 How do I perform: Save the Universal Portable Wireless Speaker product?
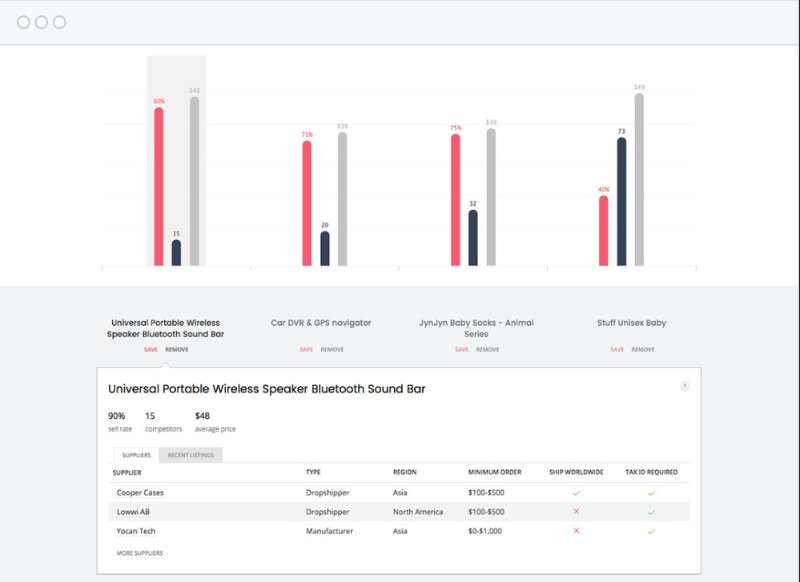pyautogui.click(x=151, y=349)
